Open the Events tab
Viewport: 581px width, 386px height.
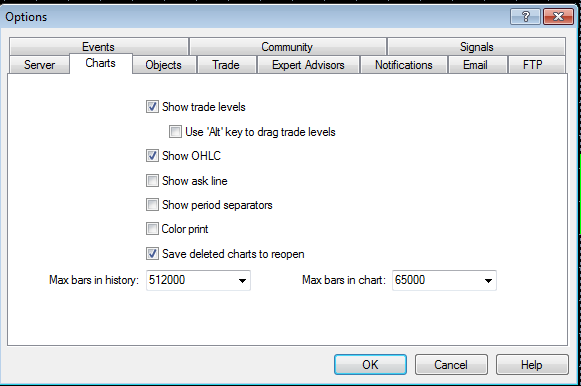99,47
